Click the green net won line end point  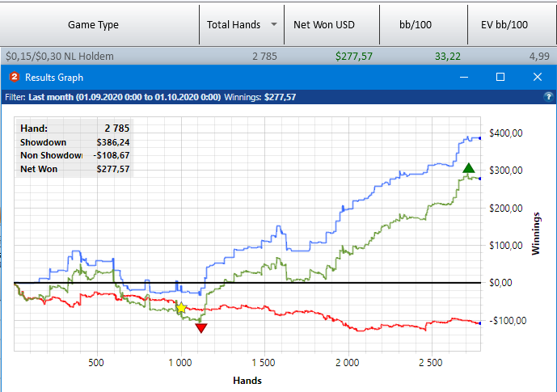click(x=480, y=179)
